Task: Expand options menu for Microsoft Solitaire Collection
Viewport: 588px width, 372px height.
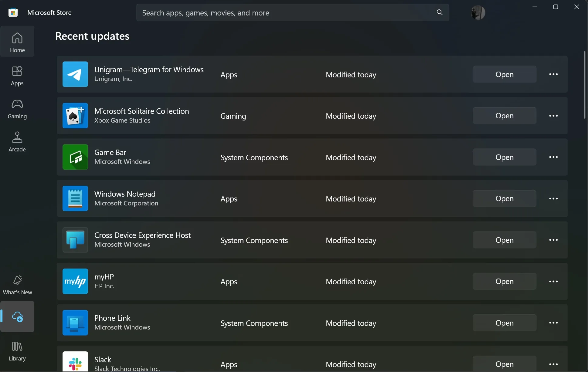Action: tap(553, 115)
